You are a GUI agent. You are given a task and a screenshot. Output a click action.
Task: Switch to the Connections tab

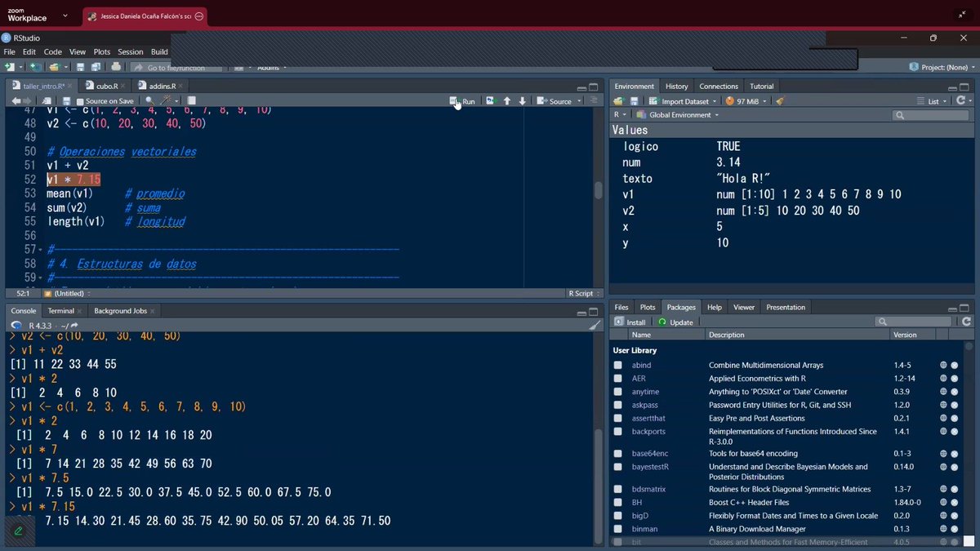click(719, 86)
